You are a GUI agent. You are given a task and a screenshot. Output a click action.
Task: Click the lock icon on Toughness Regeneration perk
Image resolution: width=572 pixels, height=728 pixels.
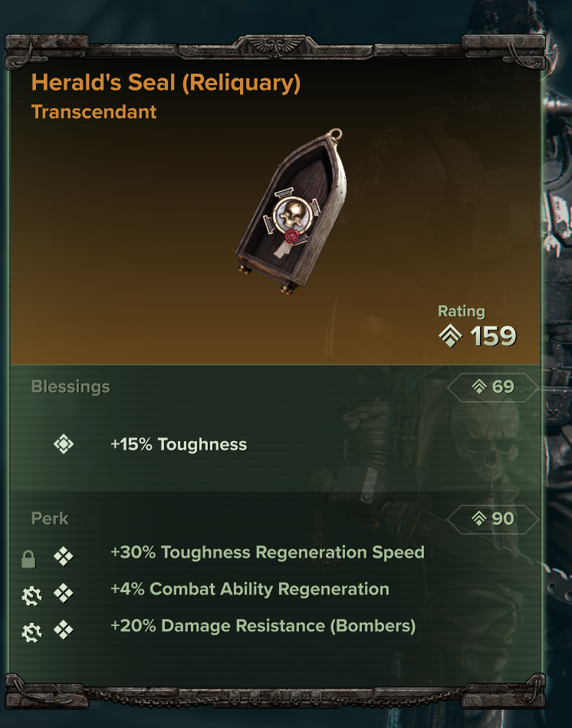pos(28,559)
